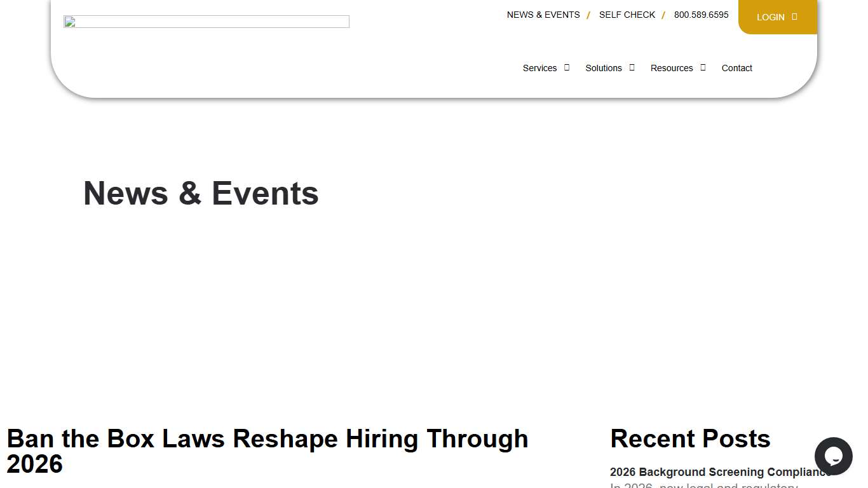Select NEWS & EVENTS in the top bar

[x=543, y=15]
